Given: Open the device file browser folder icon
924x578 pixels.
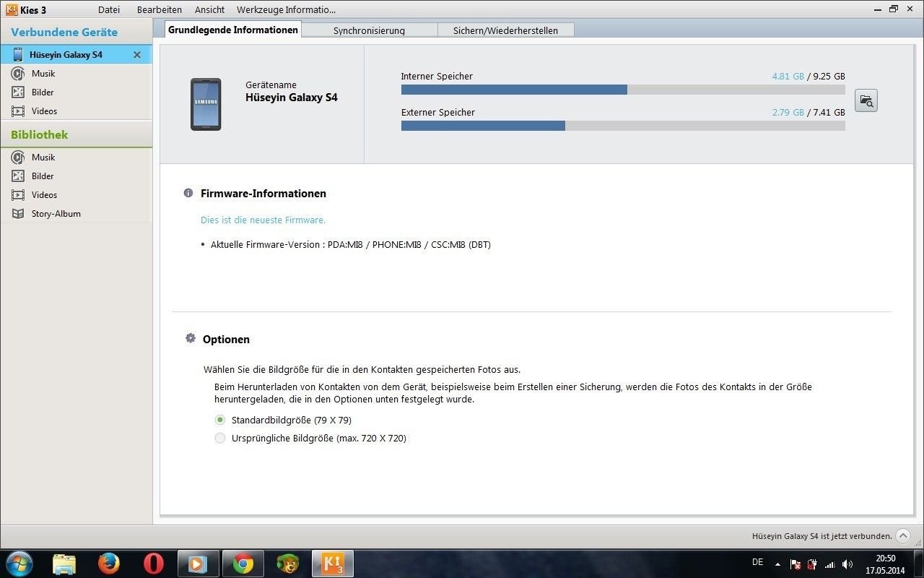Looking at the screenshot, I should [x=866, y=101].
